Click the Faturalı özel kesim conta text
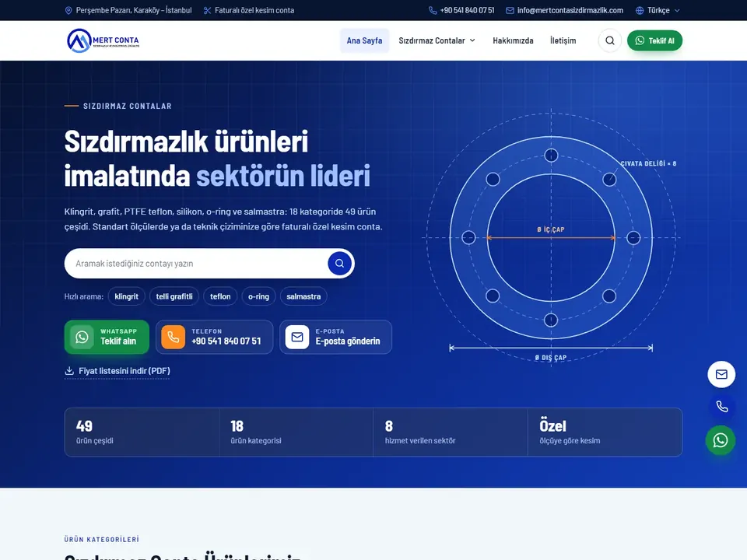This screenshot has height=560, width=747. click(254, 10)
